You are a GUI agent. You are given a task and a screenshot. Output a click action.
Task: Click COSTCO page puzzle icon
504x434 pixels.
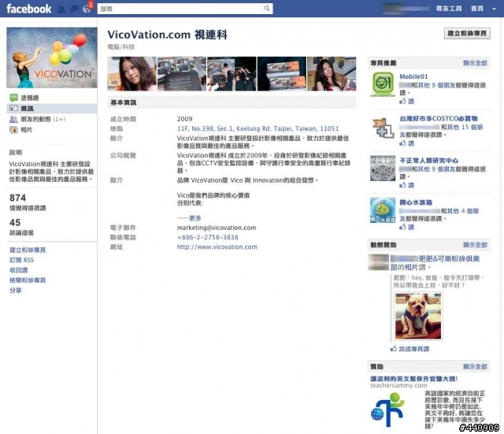tap(383, 128)
